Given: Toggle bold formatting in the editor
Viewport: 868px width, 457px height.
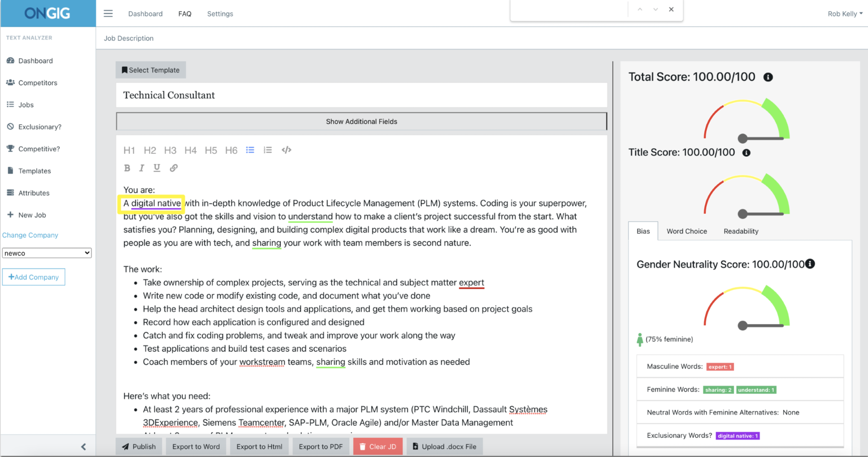Looking at the screenshot, I should (x=127, y=168).
